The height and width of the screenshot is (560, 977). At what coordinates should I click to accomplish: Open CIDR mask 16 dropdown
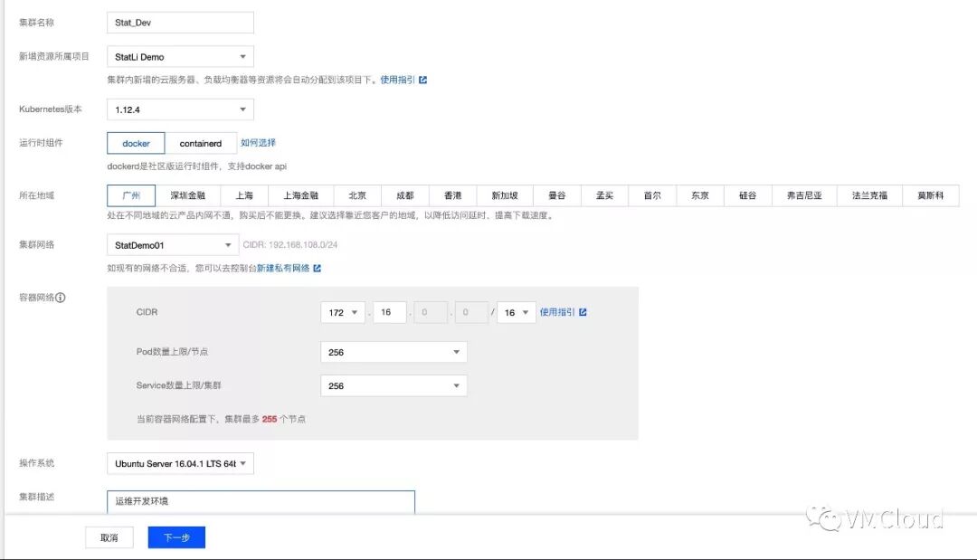click(x=517, y=313)
